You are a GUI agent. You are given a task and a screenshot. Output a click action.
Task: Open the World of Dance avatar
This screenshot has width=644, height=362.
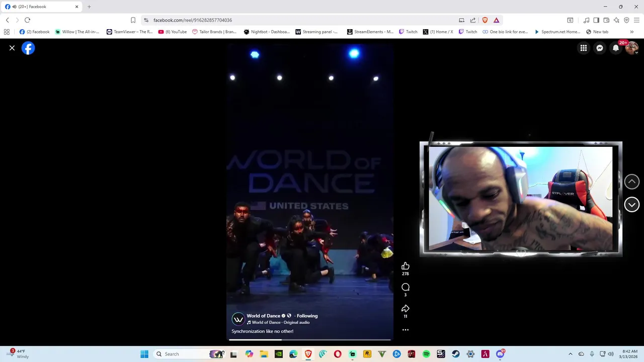[x=238, y=319]
